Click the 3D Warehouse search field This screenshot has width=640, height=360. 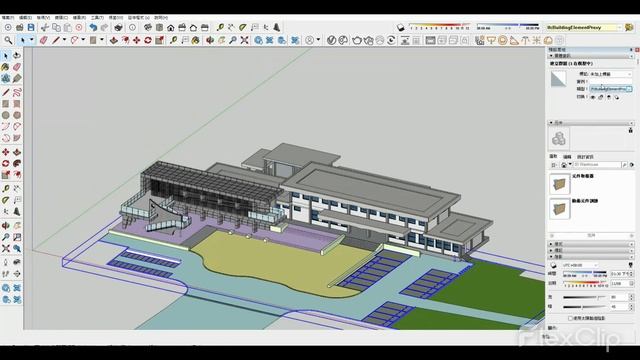[x=597, y=165]
